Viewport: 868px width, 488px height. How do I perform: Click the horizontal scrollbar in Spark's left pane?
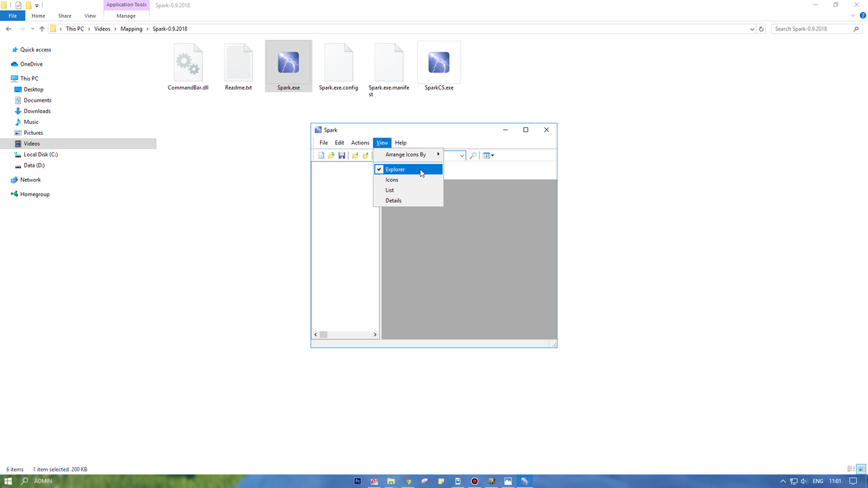[346, 335]
